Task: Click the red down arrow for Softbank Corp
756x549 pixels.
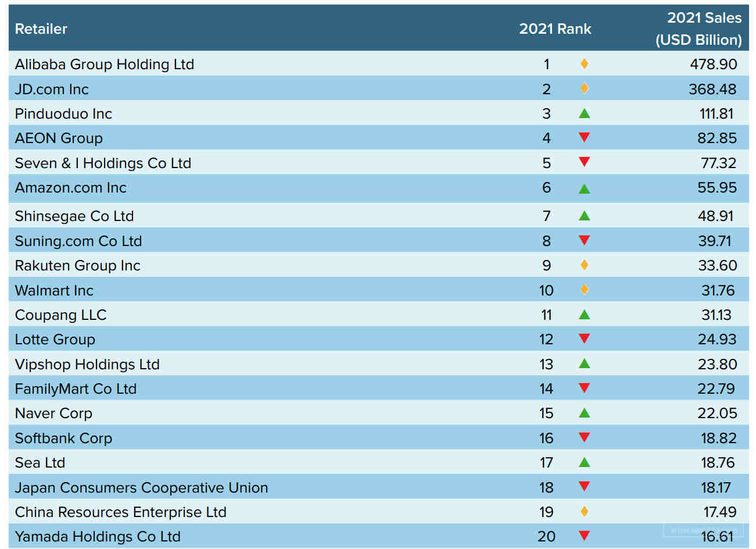Action: click(585, 437)
